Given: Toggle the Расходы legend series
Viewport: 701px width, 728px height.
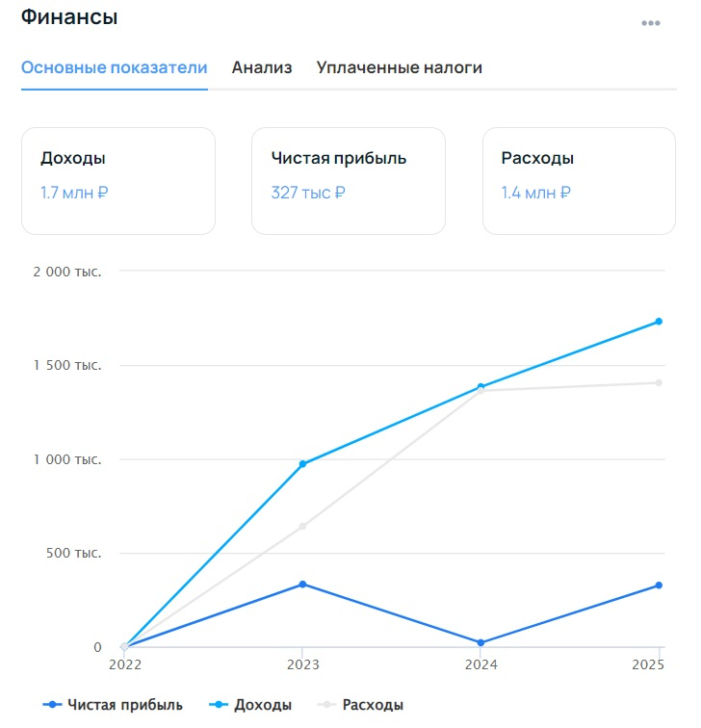Looking at the screenshot, I should click(x=360, y=705).
